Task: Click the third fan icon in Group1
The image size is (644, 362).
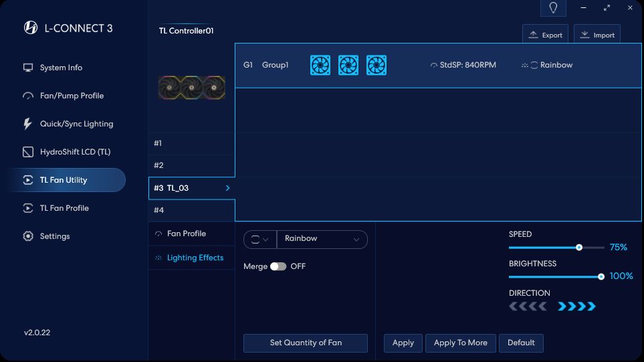Action: [377, 65]
